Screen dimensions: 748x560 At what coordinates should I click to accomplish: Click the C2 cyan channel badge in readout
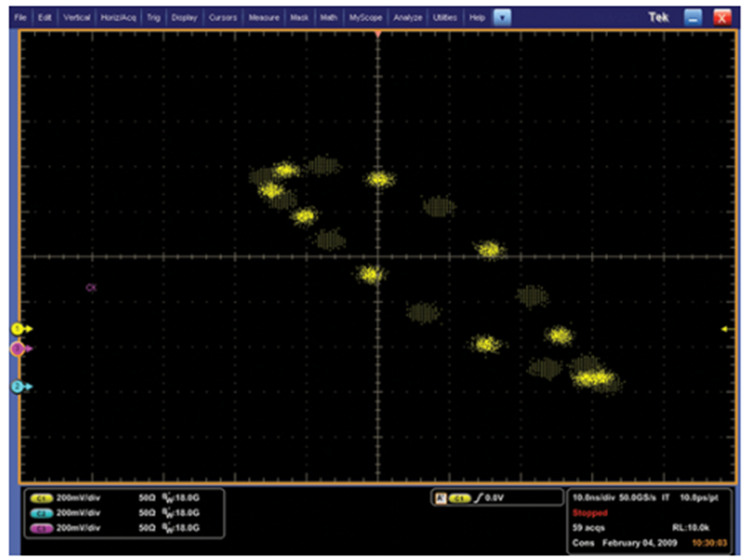click(42, 512)
